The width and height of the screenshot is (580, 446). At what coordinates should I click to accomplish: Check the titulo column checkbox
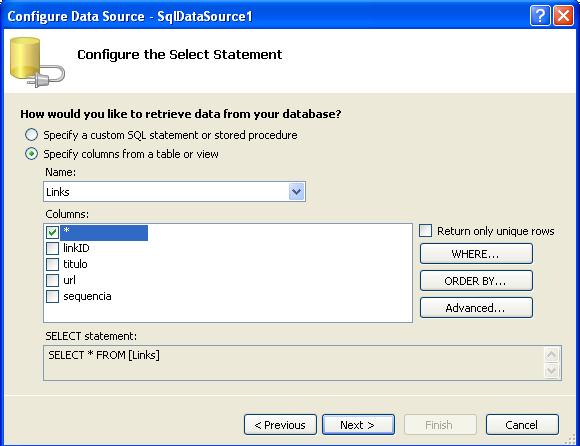pos(52,264)
